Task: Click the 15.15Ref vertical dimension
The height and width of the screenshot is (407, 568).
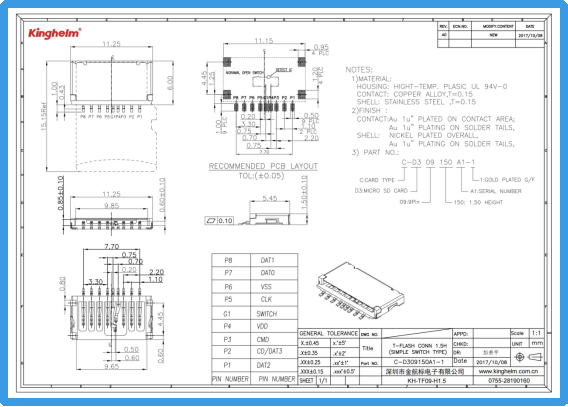Action: (43, 116)
